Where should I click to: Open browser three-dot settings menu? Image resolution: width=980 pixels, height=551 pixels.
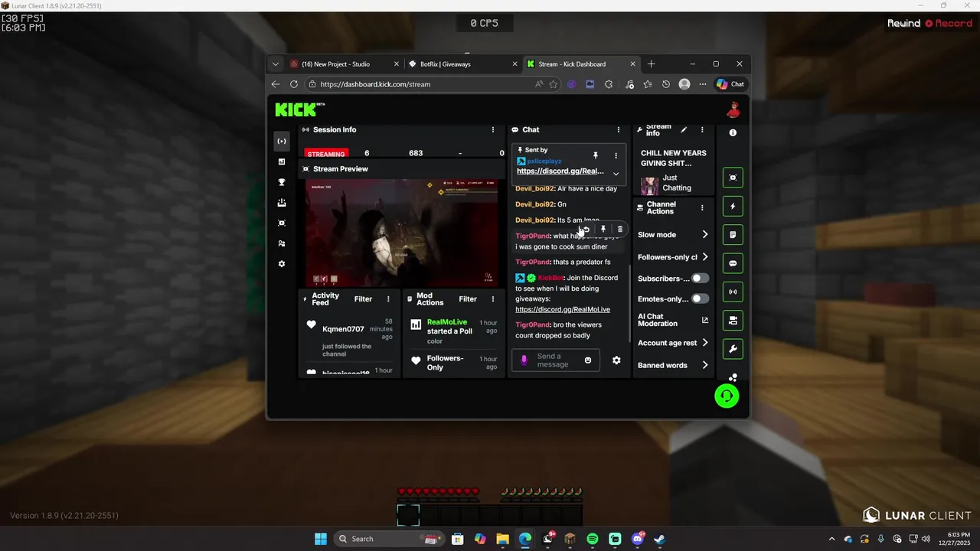[x=703, y=84]
